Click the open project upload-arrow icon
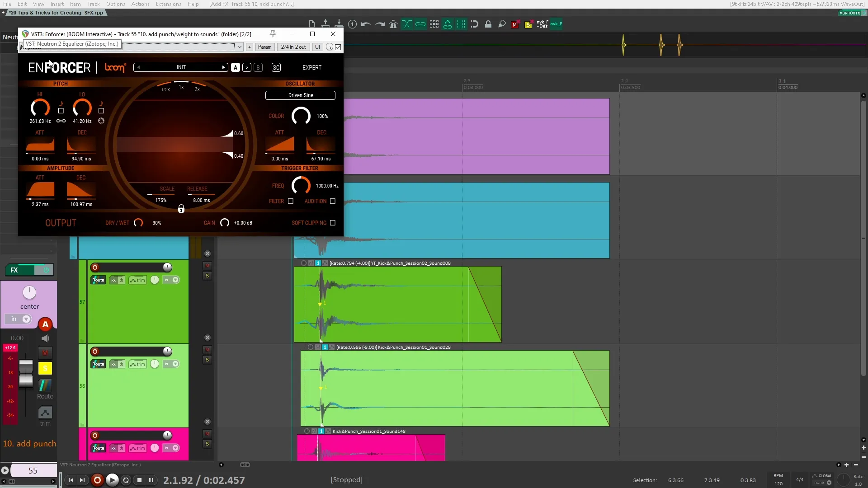 (325, 24)
